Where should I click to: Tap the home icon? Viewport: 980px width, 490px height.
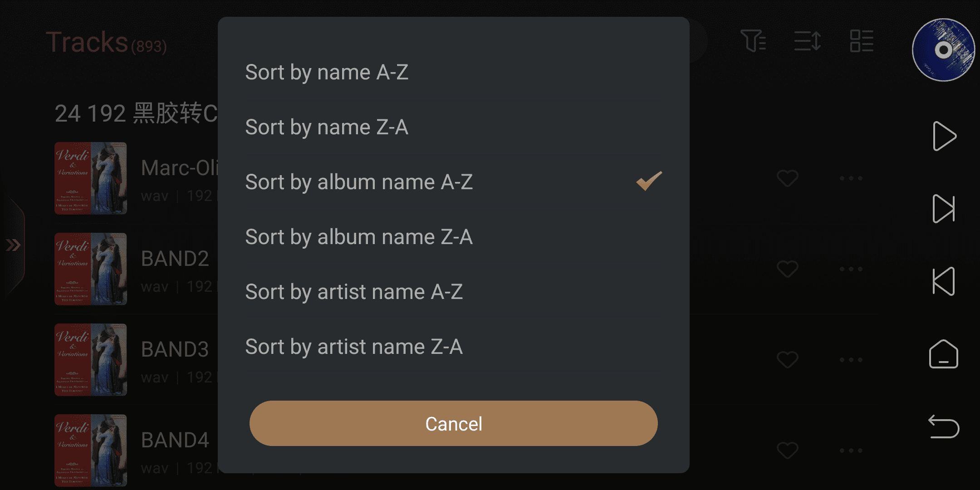944,354
